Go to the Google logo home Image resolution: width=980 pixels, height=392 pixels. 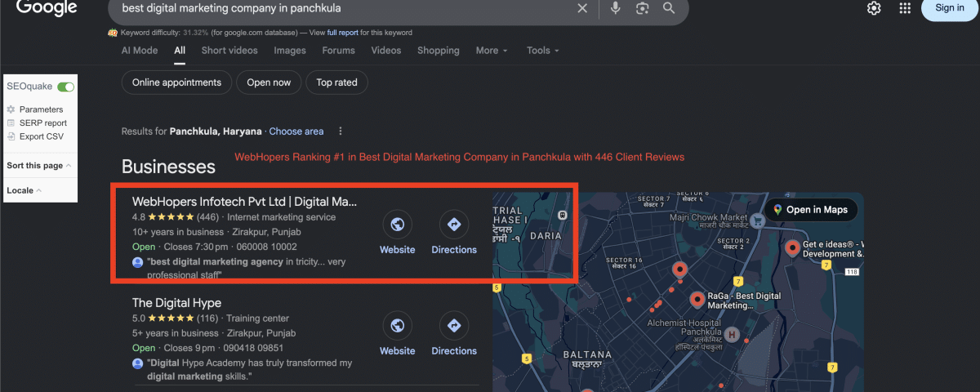tap(47, 8)
